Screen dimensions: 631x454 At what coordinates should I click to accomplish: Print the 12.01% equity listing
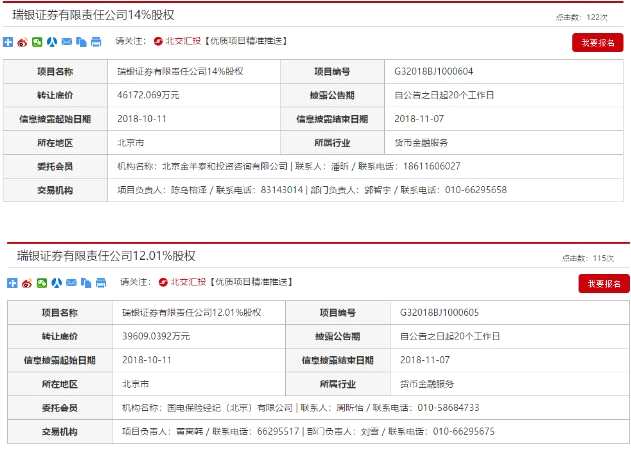pyautogui.click(x=101, y=283)
